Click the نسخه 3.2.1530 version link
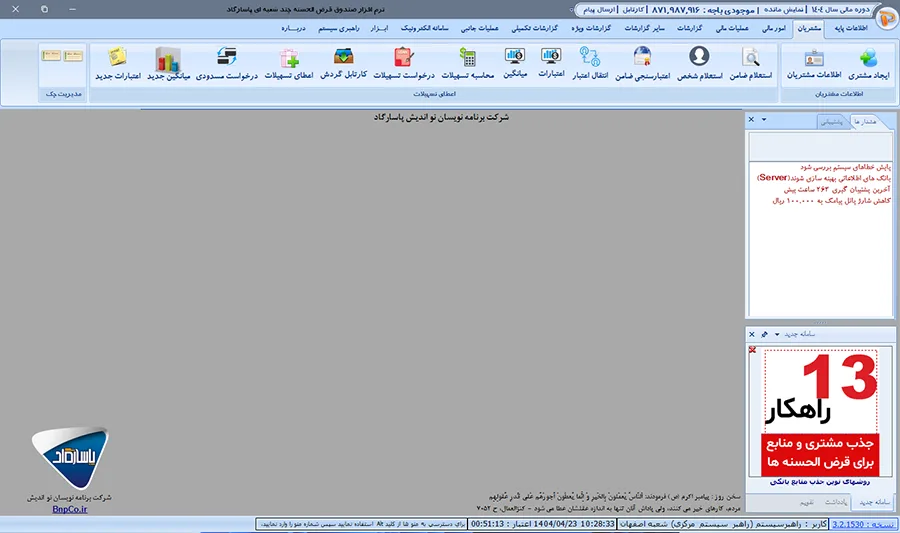This screenshot has height=533, width=900. 864,524
